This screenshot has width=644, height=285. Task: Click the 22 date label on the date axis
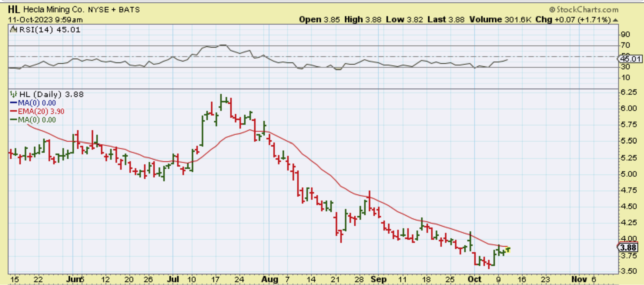[38, 279]
